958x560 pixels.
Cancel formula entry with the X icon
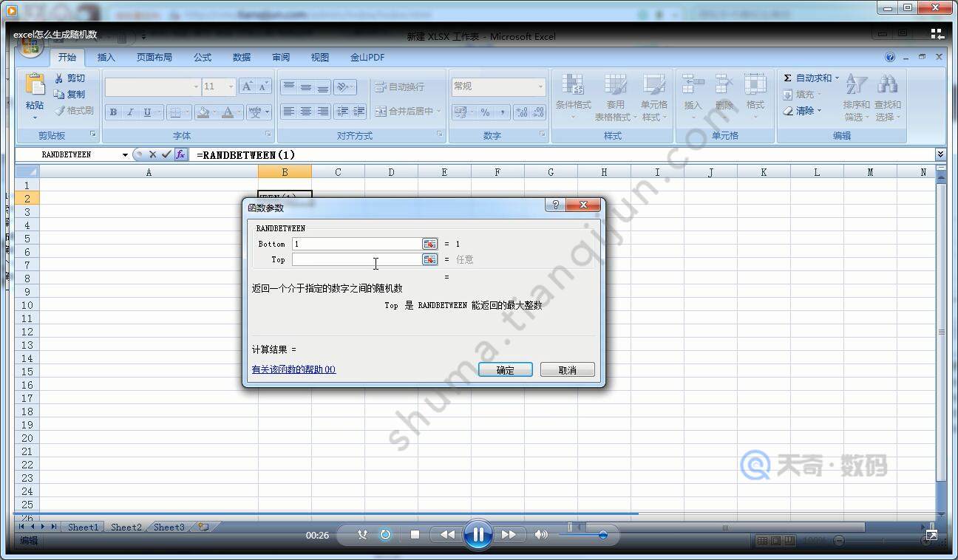coord(152,154)
